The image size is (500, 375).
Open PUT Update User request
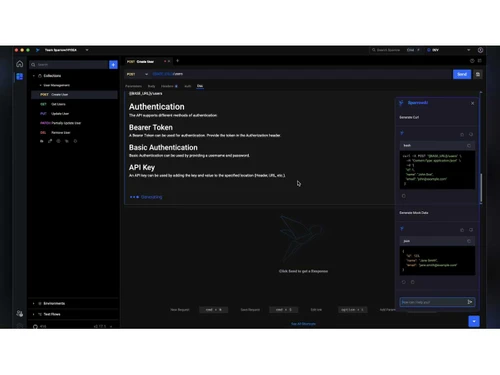click(x=74, y=114)
